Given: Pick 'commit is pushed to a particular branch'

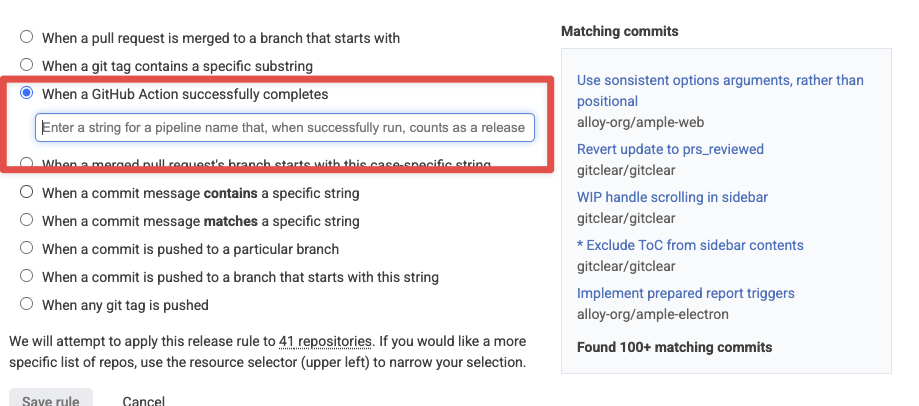Looking at the screenshot, I should (26, 249).
